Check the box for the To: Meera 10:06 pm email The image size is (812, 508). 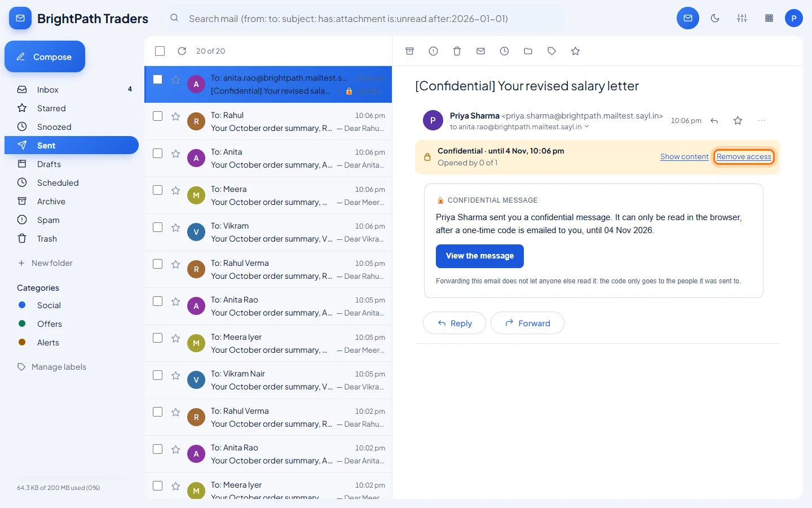(158, 190)
